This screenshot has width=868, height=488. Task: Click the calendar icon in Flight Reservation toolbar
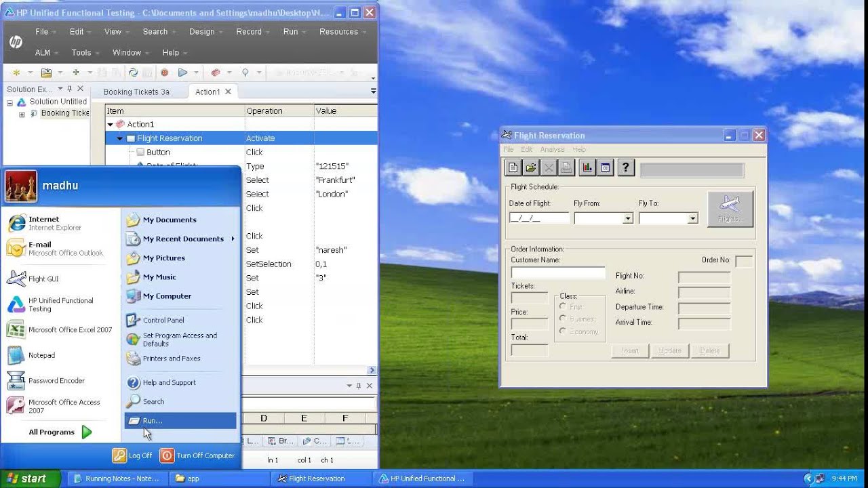pyautogui.click(x=605, y=167)
